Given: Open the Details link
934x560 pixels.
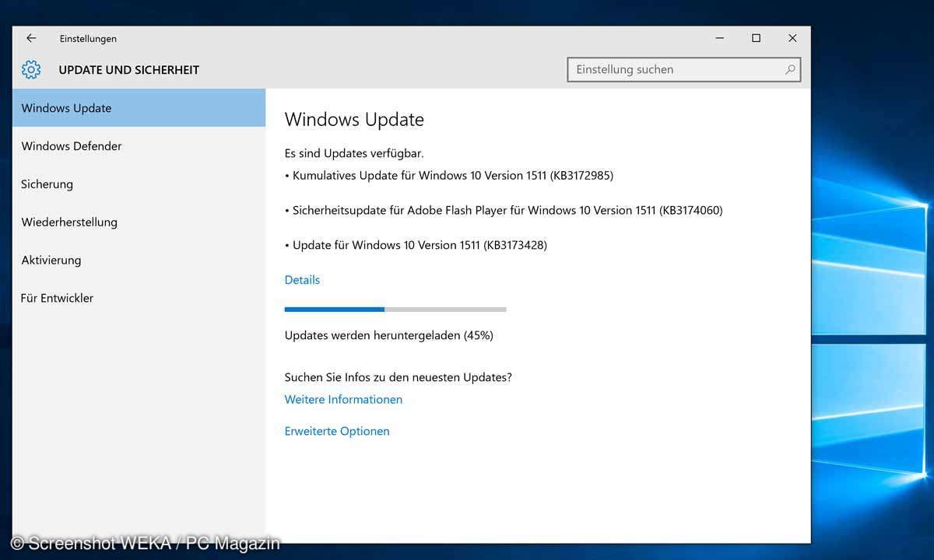Looking at the screenshot, I should 302,280.
